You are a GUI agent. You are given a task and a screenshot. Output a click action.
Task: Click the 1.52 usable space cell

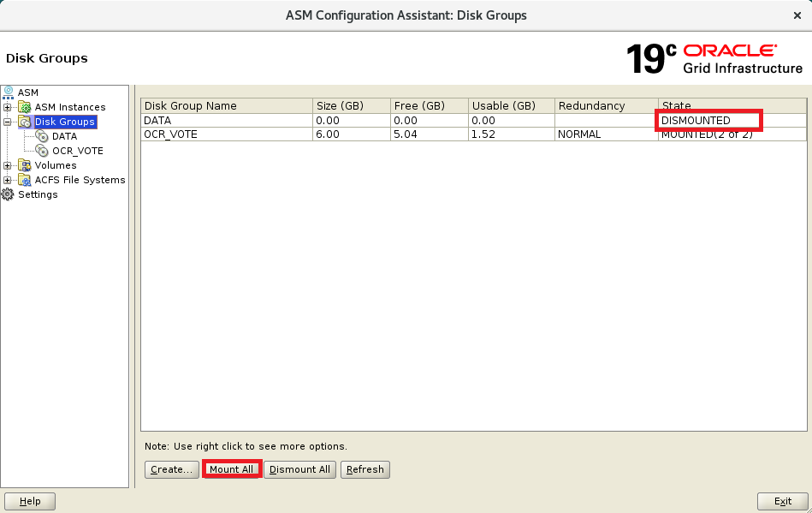point(512,134)
